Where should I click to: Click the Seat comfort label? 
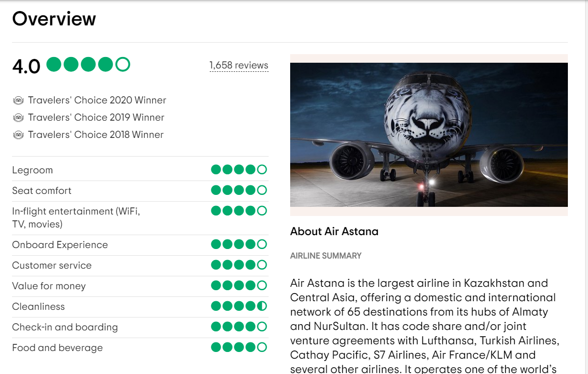pyautogui.click(x=42, y=191)
